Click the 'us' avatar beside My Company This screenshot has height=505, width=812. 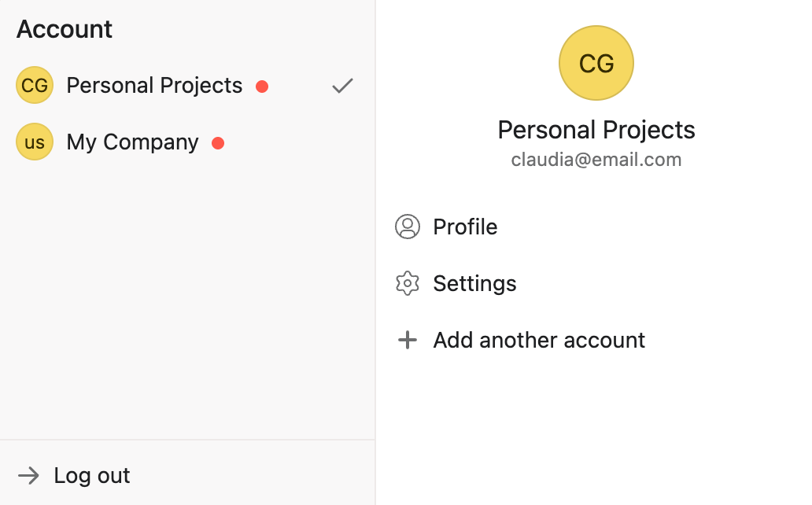(x=35, y=142)
